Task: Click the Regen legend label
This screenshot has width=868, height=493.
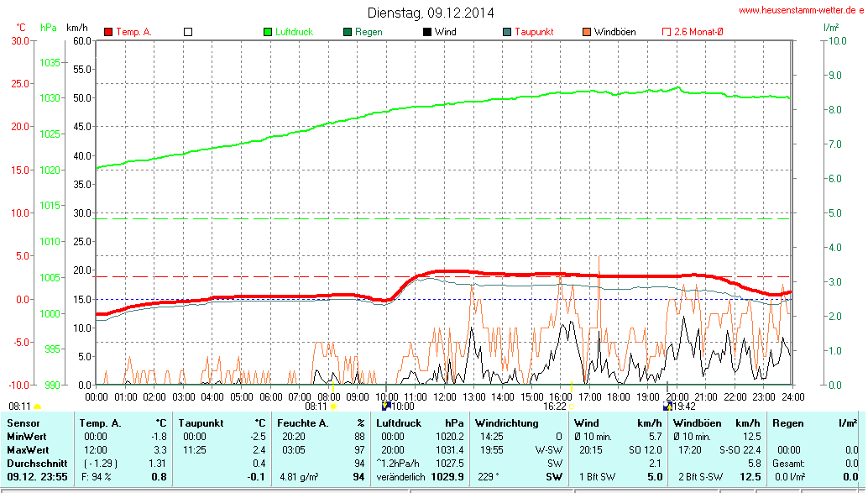Action: pos(369,32)
